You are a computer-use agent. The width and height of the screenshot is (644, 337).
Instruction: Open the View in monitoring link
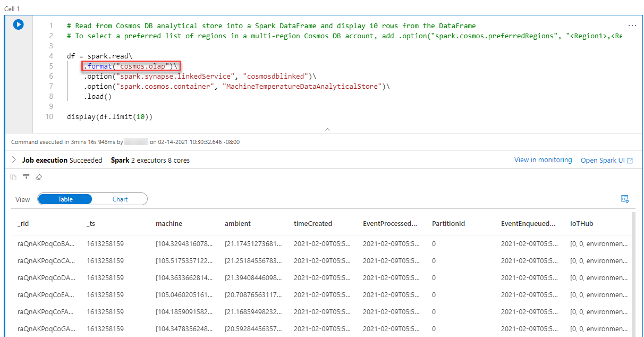[x=543, y=159]
